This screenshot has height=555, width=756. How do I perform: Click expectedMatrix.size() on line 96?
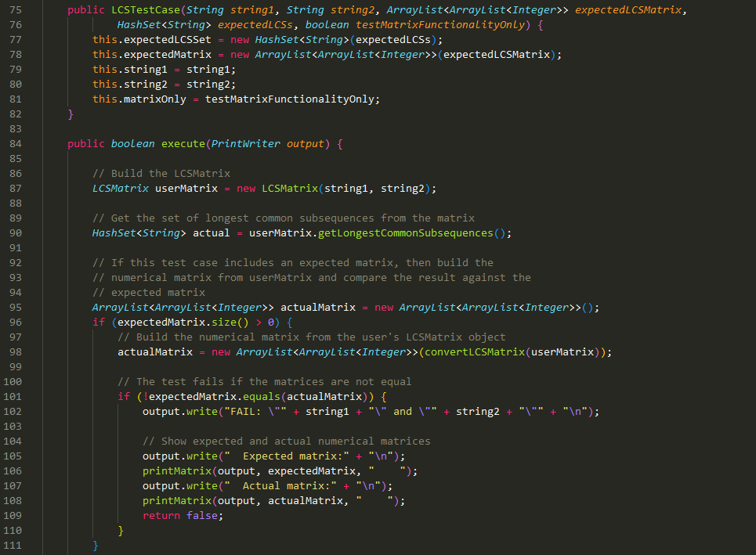[x=183, y=323]
